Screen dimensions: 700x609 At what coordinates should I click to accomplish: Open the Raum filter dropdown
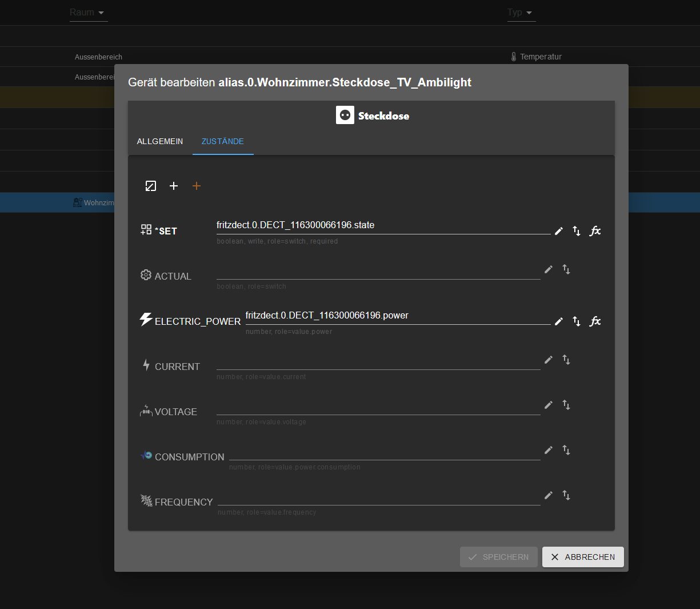[88, 13]
